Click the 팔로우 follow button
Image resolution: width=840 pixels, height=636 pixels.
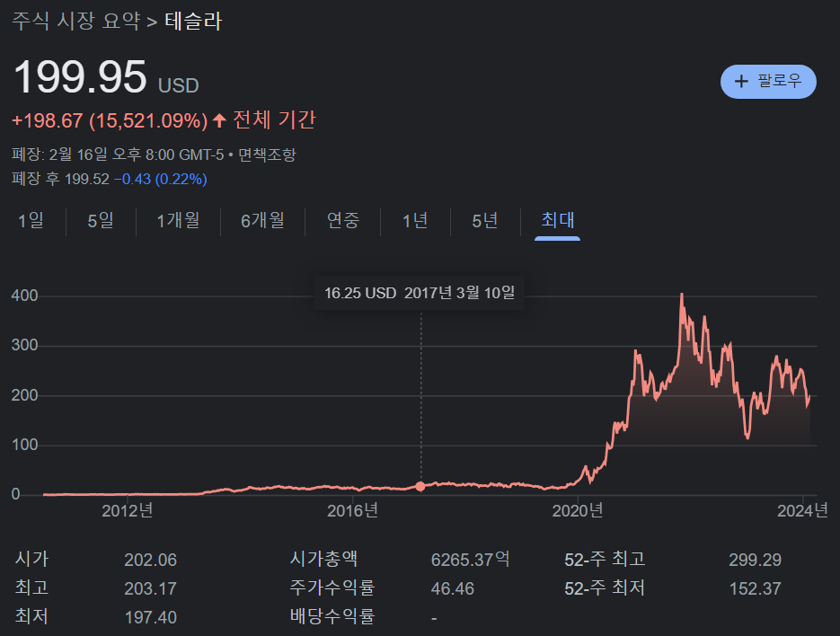(x=768, y=82)
